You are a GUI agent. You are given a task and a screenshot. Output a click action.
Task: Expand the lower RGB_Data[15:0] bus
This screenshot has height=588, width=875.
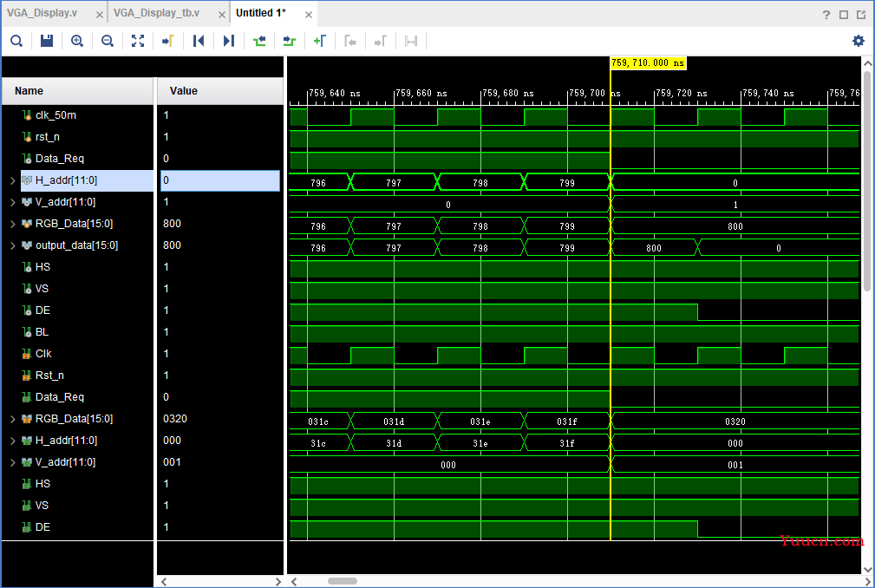[x=12, y=419]
